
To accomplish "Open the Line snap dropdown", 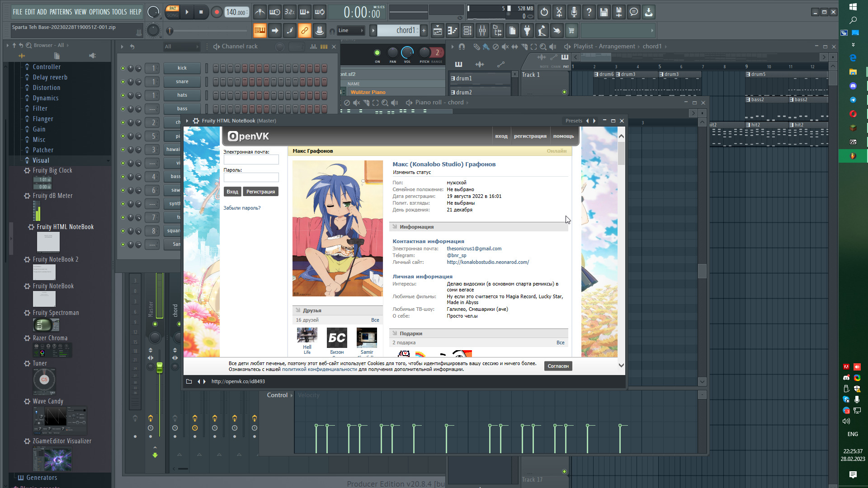I will 351,31.
